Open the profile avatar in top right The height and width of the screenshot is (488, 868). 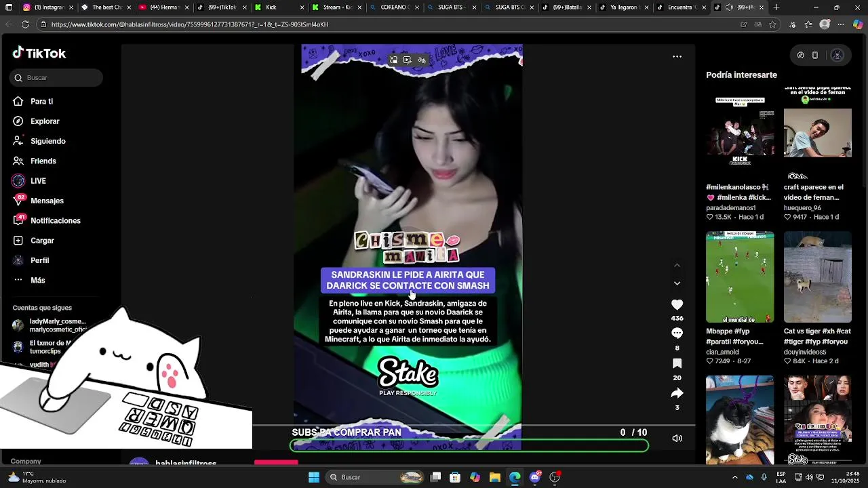coord(837,56)
